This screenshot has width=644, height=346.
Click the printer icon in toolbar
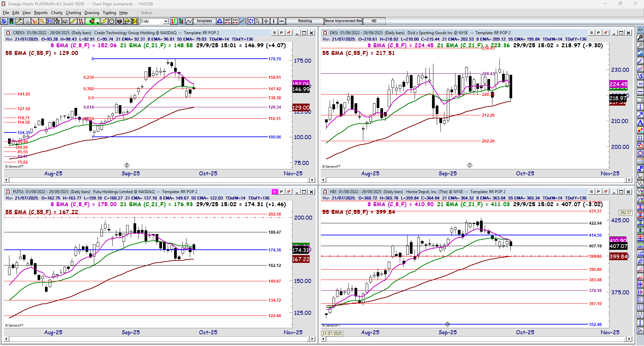pos(27,21)
